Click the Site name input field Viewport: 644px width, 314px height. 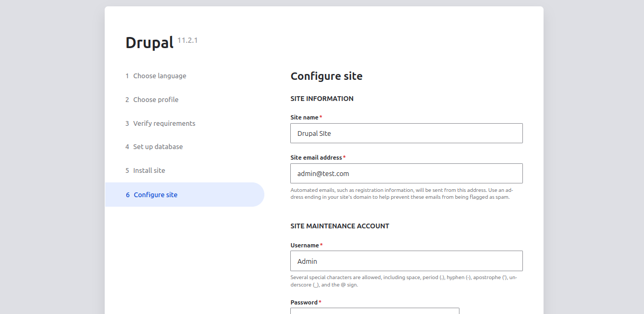(x=406, y=133)
